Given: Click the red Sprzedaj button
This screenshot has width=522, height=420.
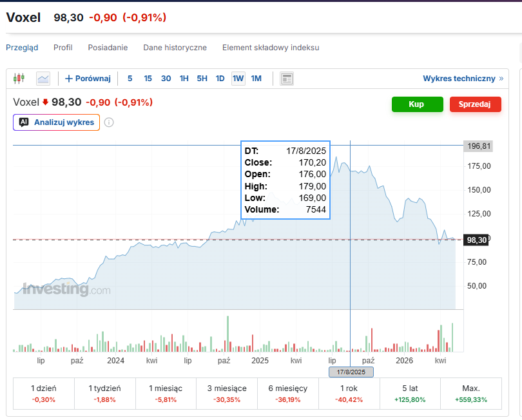Looking at the screenshot, I should 476,104.
